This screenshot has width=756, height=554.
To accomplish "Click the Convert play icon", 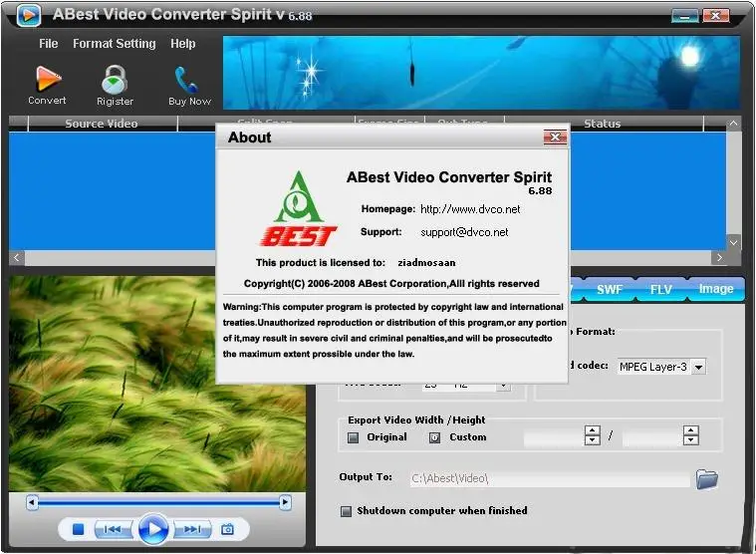I will click(x=48, y=79).
